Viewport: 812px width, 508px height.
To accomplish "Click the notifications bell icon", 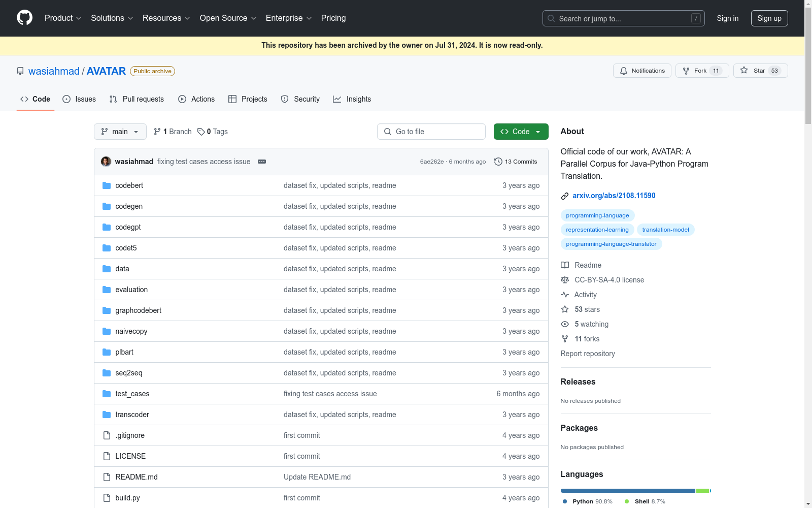I will point(624,71).
